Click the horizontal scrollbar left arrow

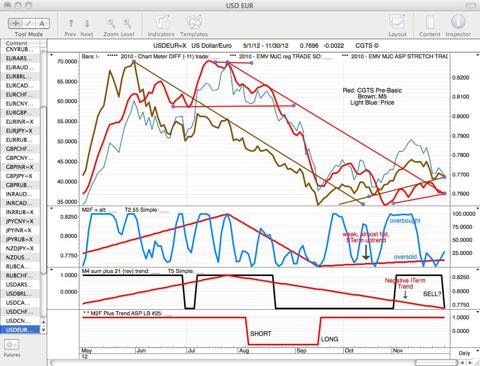pos(463,362)
